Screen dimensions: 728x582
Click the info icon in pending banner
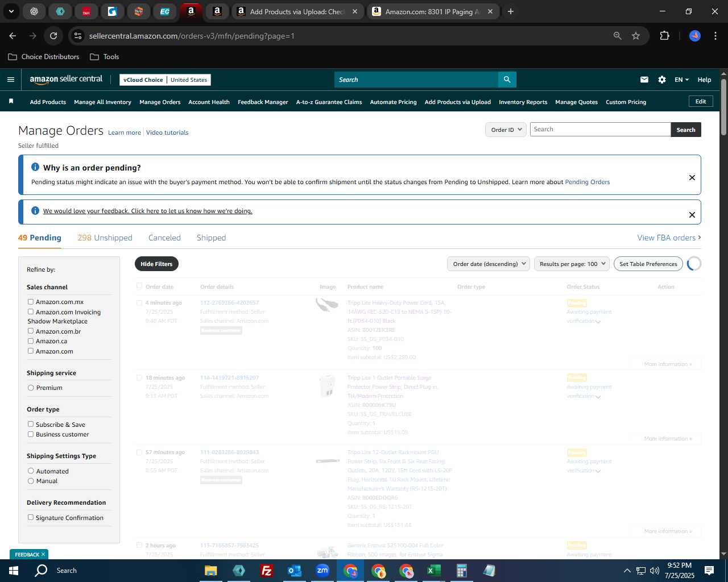tap(35, 167)
